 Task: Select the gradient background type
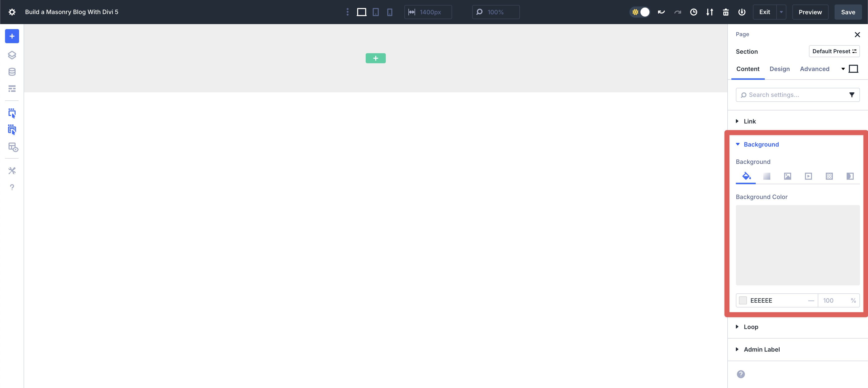767,176
